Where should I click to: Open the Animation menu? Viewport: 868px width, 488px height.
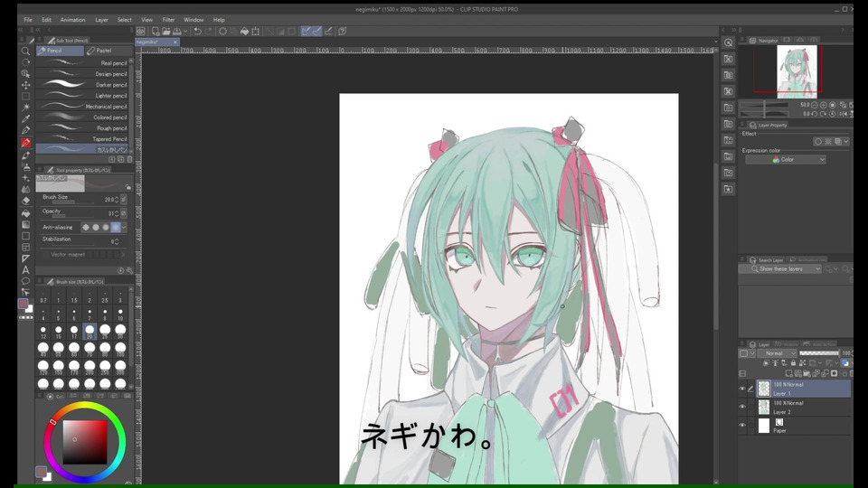point(72,20)
